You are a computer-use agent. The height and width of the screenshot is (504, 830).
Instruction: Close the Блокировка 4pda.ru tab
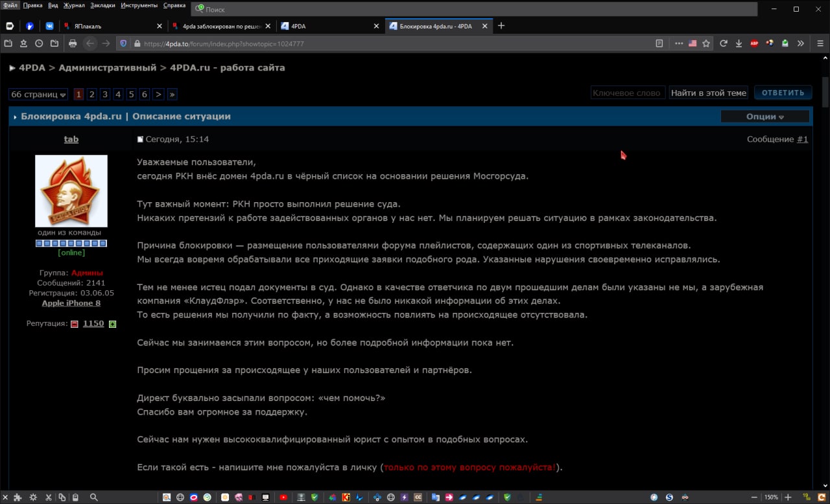tap(485, 26)
